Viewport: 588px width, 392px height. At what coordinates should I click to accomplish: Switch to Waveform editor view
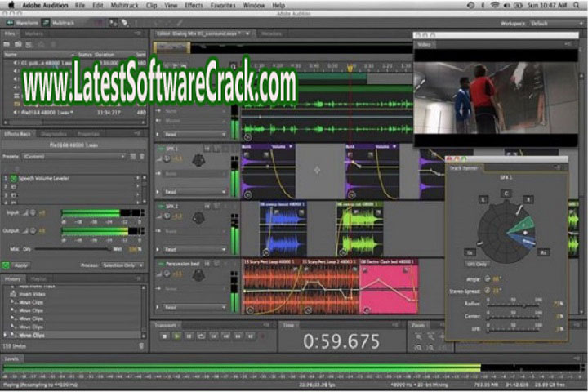(x=22, y=23)
